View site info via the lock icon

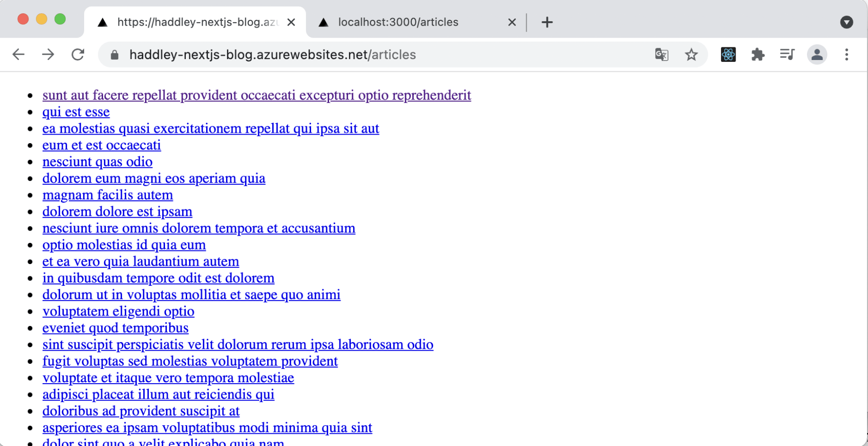[x=114, y=55]
